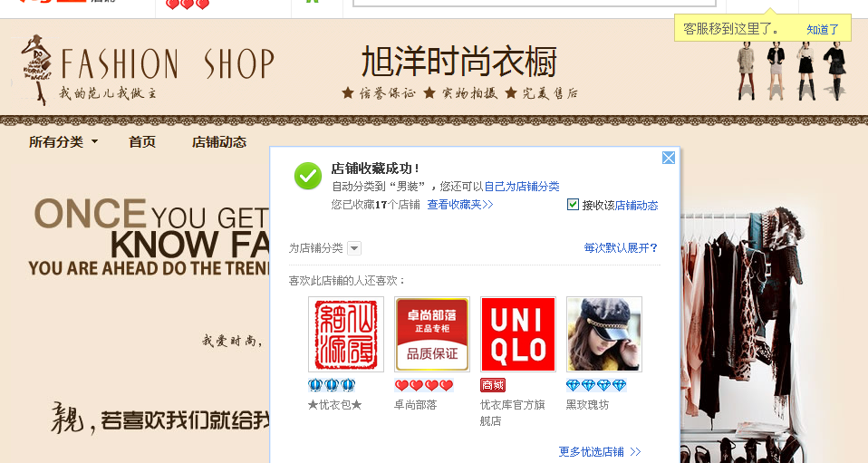The image size is (868, 463).
Task: Expand the 为店铺分类 dropdown arrow
Action: (x=354, y=248)
